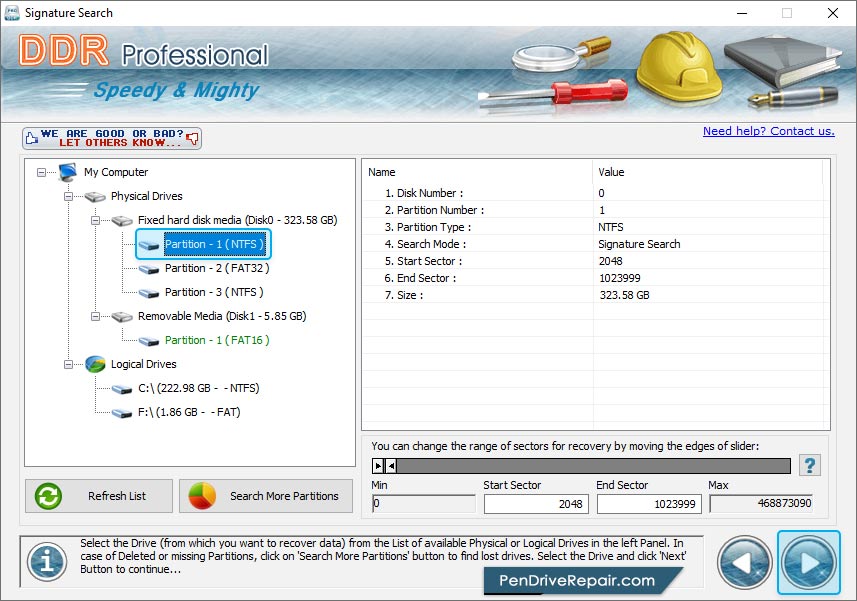Collapse the Physical Drives node
Image resolution: width=857 pixels, height=601 pixels.
(x=68, y=197)
